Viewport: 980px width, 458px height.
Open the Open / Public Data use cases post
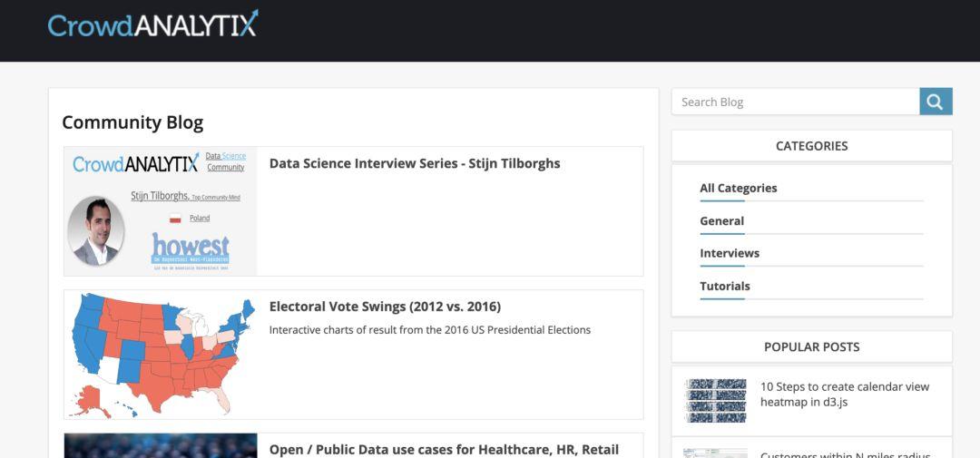(444, 450)
